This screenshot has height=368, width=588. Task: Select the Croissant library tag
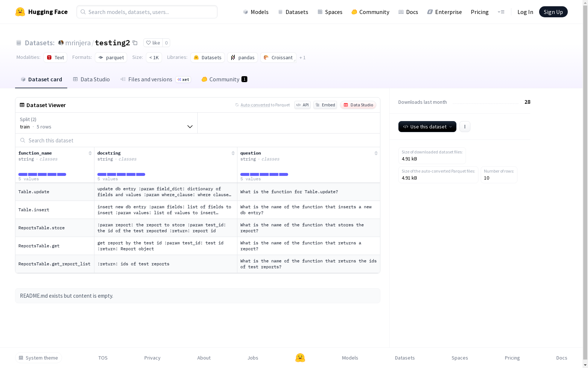tap(278, 57)
